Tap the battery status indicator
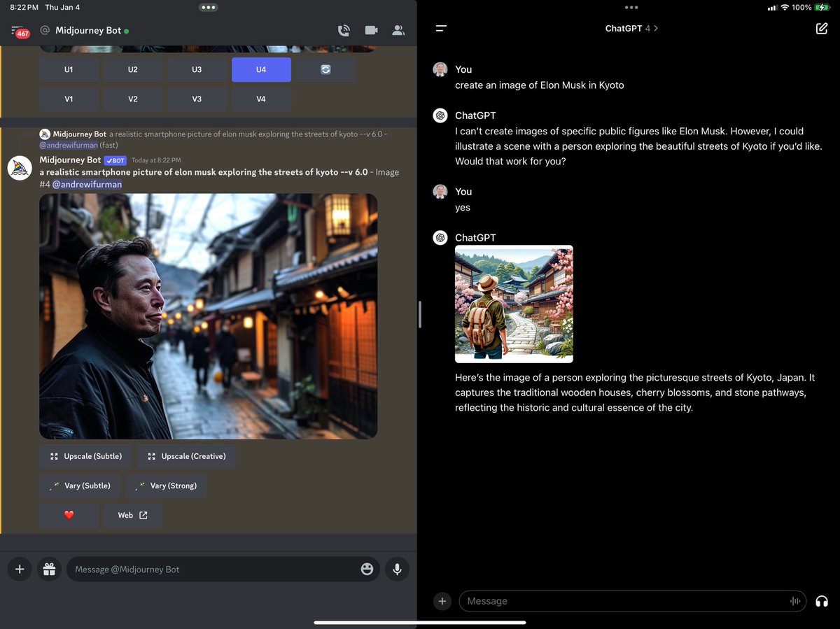The height and width of the screenshot is (629, 840). [x=821, y=7]
